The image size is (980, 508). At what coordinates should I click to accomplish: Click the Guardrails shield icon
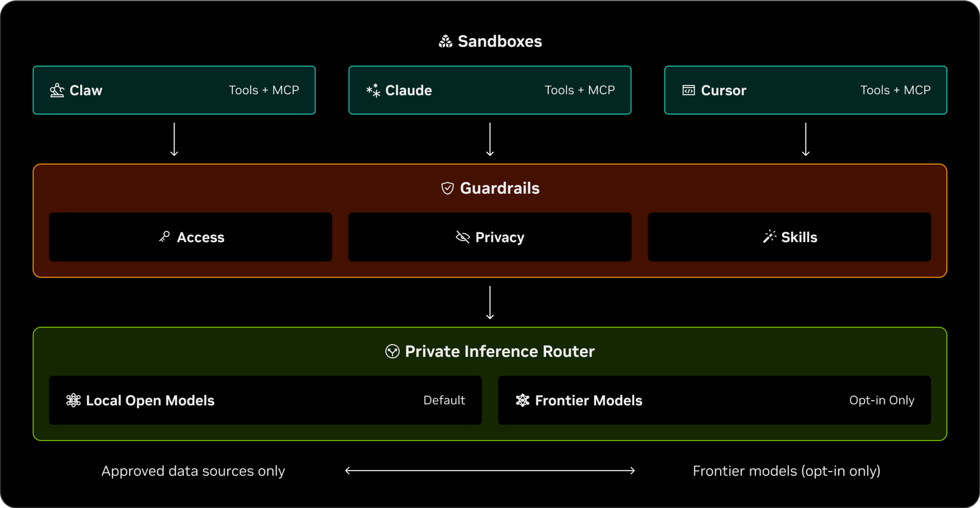pos(447,188)
